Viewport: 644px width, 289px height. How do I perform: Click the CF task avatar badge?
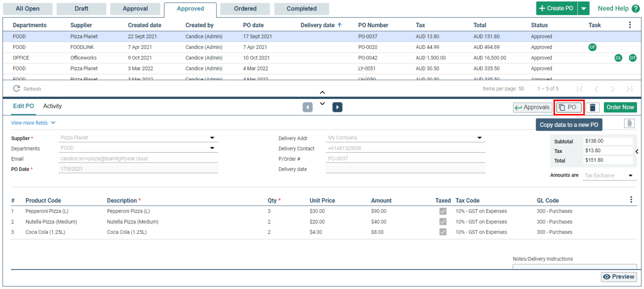pos(592,47)
